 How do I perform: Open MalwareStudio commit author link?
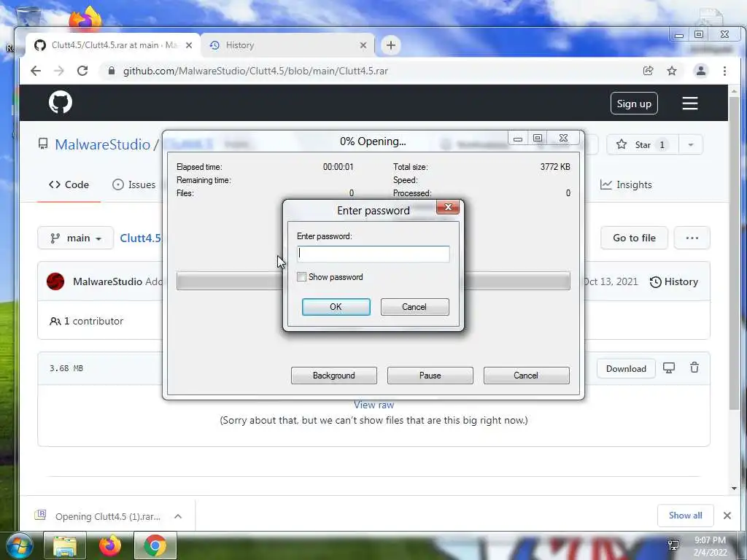click(x=108, y=281)
